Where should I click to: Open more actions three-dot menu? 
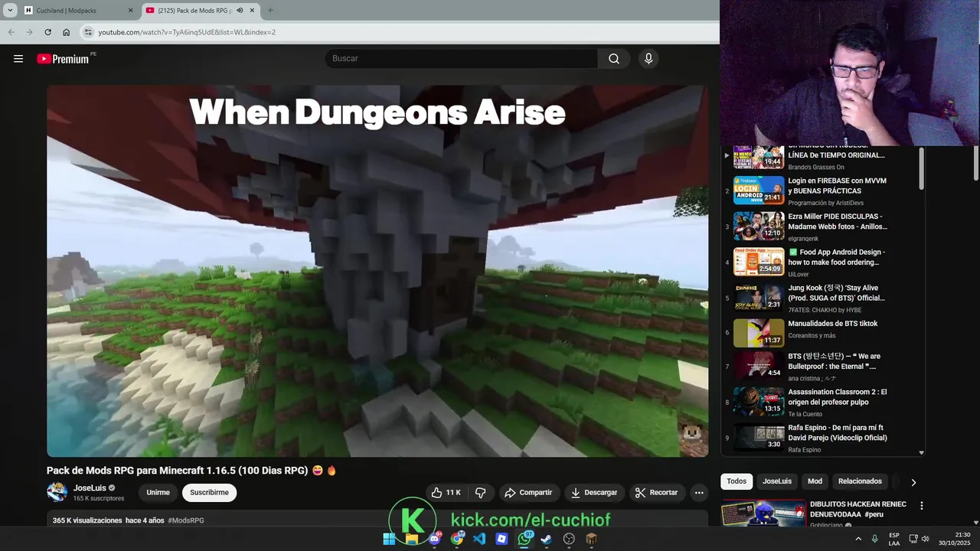699,493
